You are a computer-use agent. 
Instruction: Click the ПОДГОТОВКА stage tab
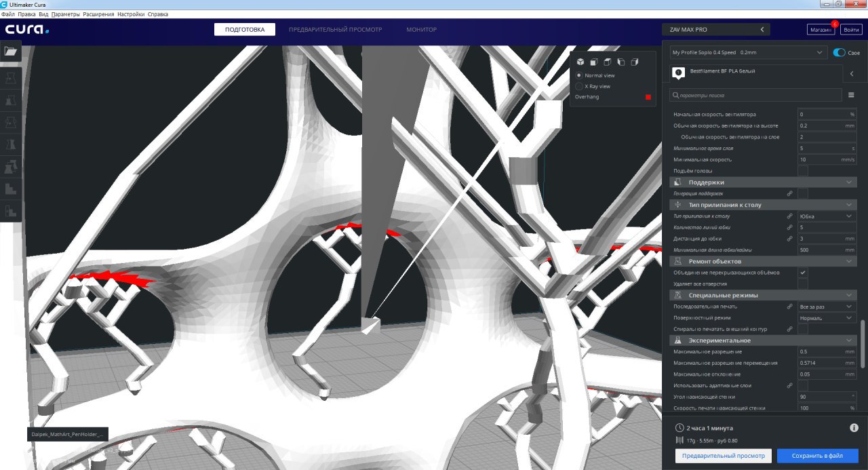tap(245, 30)
